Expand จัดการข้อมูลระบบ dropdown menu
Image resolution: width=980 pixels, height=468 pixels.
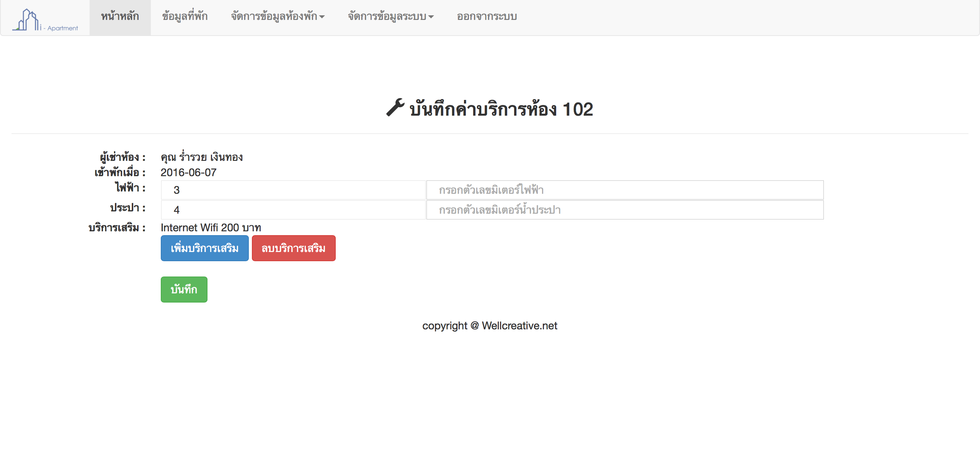pos(387,16)
